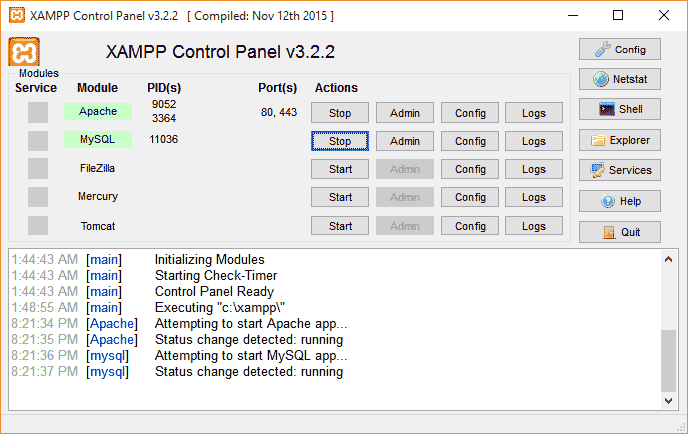Image resolution: width=688 pixels, height=434 pixels.
Task: Click the 'Initializing Modules' log line
Action: (210, 259)
